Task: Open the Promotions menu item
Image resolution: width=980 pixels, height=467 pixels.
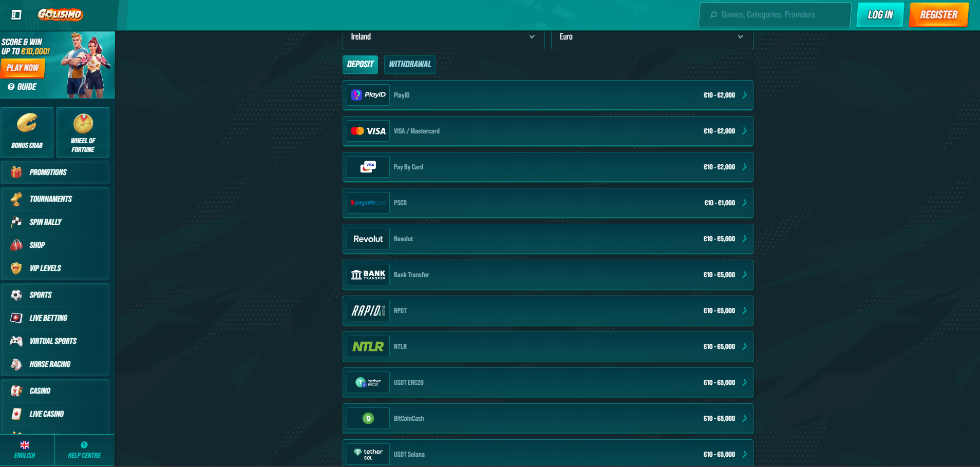Action: (x=55, y=172)
